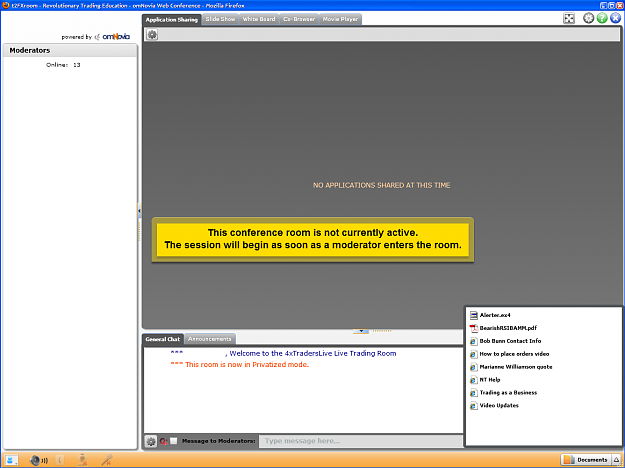Screen dimensions: 625x468
Task: Open the NT Help document
Action: (x=489, y=380)
